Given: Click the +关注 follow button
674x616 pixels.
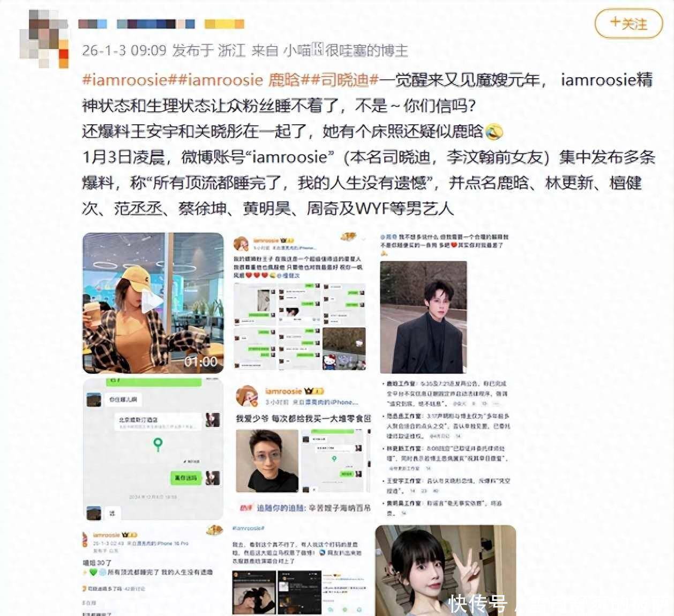Looking at the screenshot, I should click(x=628, y=24).
